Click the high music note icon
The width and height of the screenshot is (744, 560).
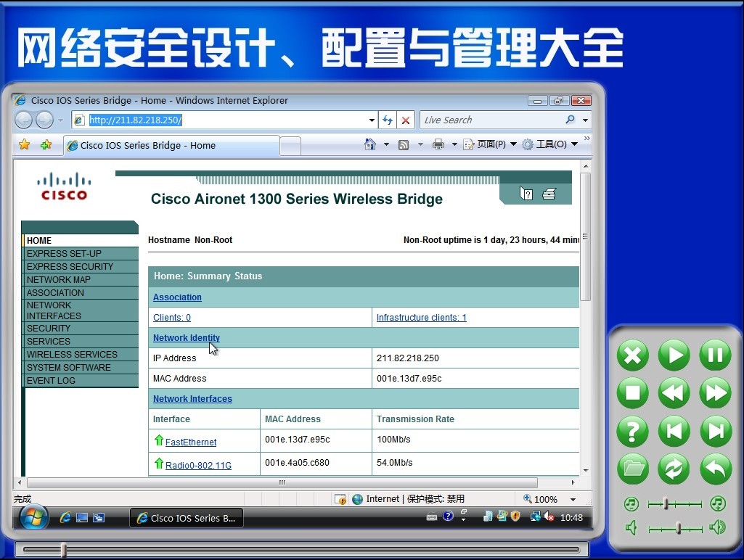coord(718,503)
